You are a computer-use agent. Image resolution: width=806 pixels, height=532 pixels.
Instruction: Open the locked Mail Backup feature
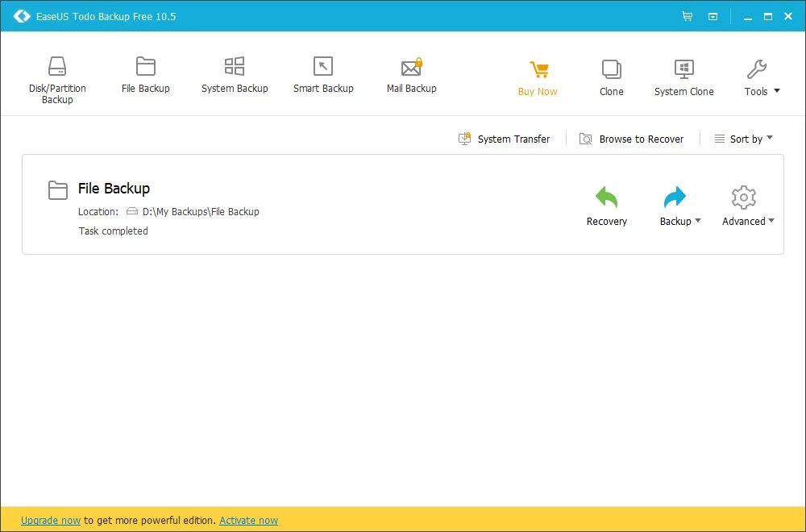tap(412, 75)
